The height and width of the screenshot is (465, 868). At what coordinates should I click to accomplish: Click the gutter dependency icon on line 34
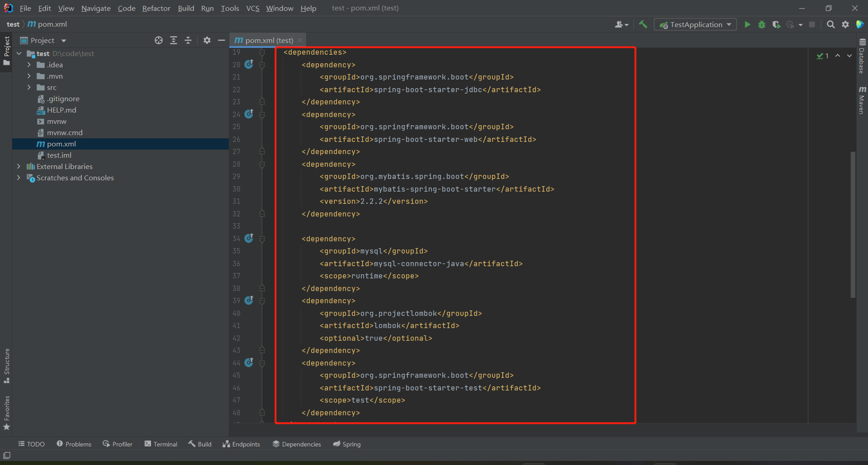coord(249,238)
